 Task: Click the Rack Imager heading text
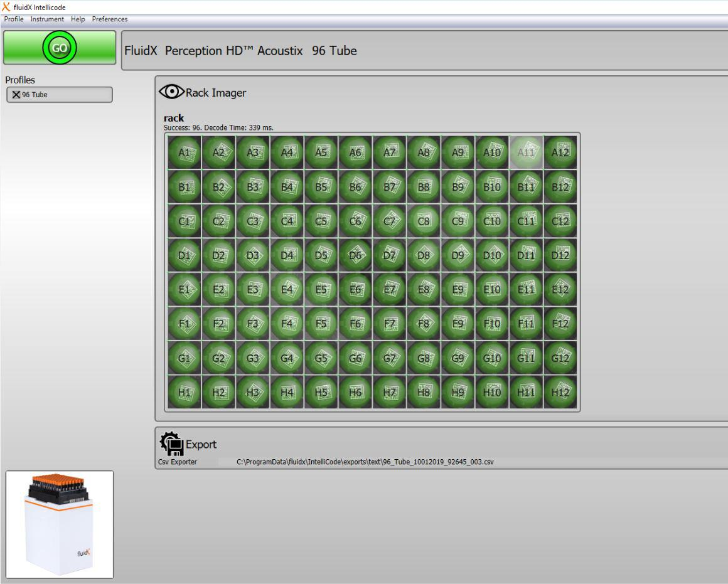pos(216,93)
